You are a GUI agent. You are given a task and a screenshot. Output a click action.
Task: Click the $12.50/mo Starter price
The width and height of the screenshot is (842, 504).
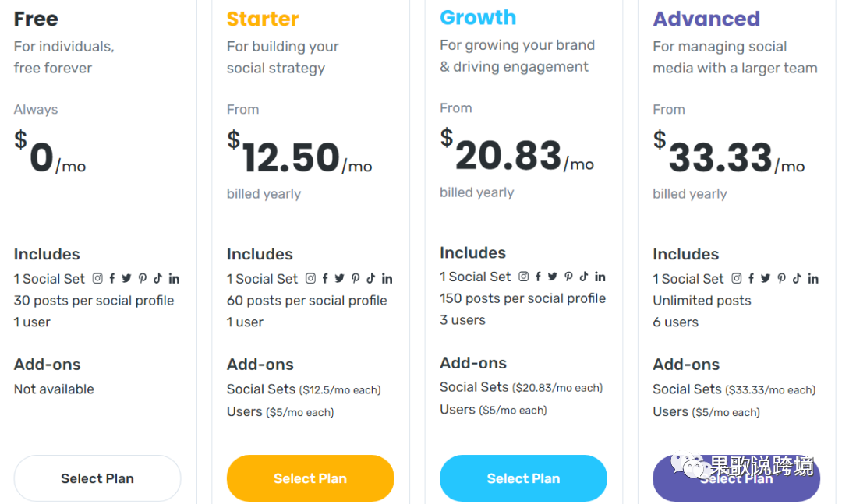(x=299, y=154)
